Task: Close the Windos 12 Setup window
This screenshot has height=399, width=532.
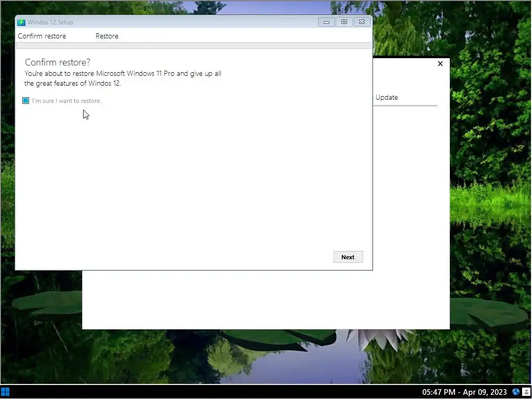Action: tap(362, 22)
